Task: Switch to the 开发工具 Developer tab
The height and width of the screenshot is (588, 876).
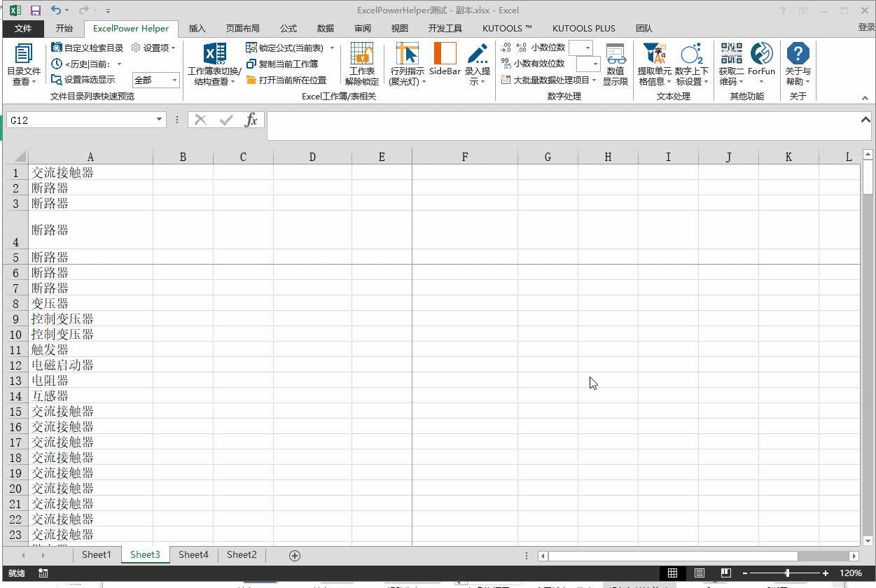Action: (445, 29)
